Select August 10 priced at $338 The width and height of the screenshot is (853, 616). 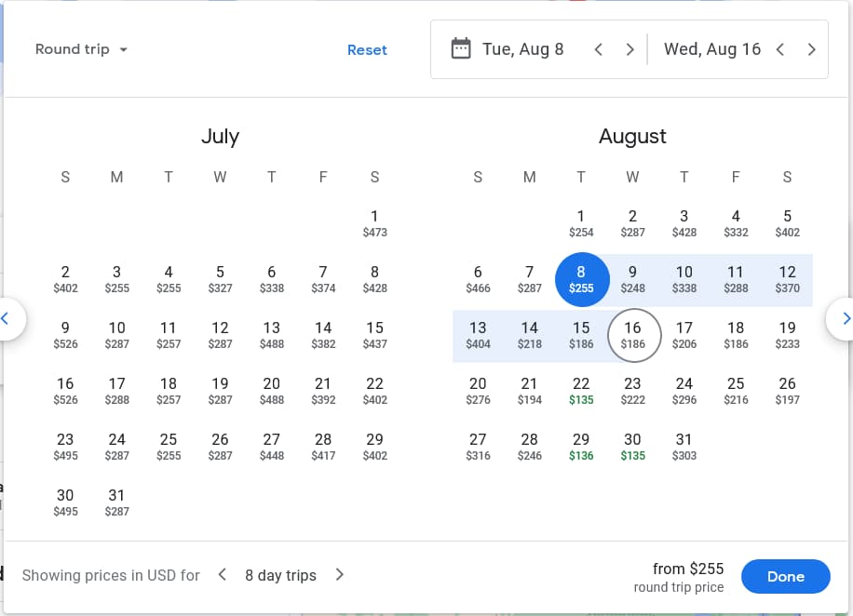[x=684, y=279]
